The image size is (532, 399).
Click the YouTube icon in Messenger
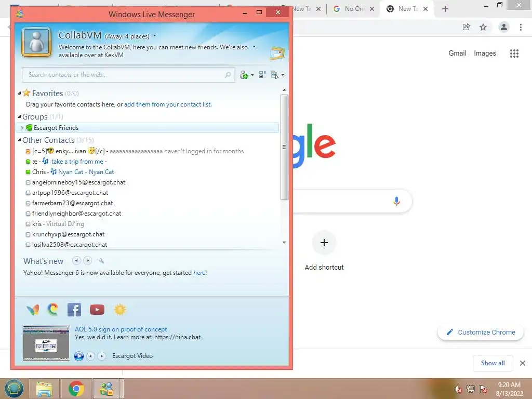coord(97,310)
